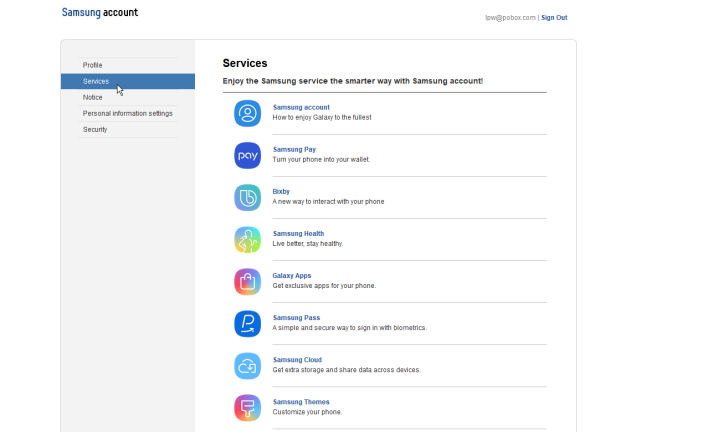718x432 pixels.
Task: Click the Samsung Themes icon
Action: tap(247, 408)
